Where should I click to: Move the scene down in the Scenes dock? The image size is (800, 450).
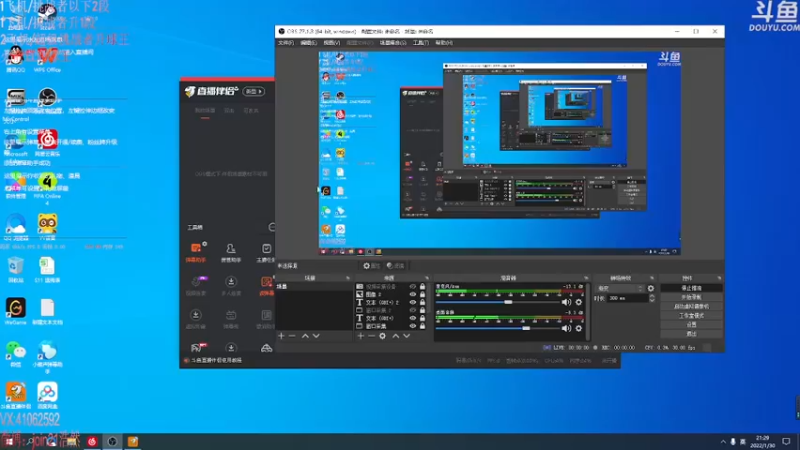(316, 336)
